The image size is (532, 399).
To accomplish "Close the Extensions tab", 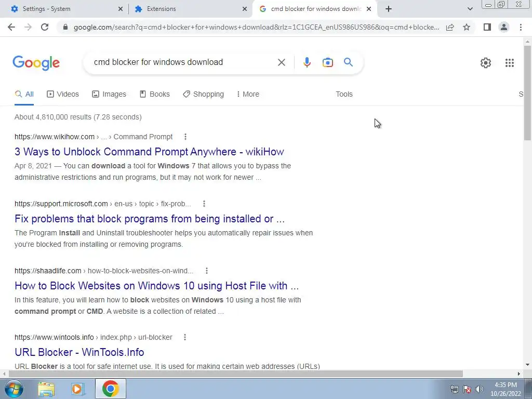I will click(x=245, y=9).
